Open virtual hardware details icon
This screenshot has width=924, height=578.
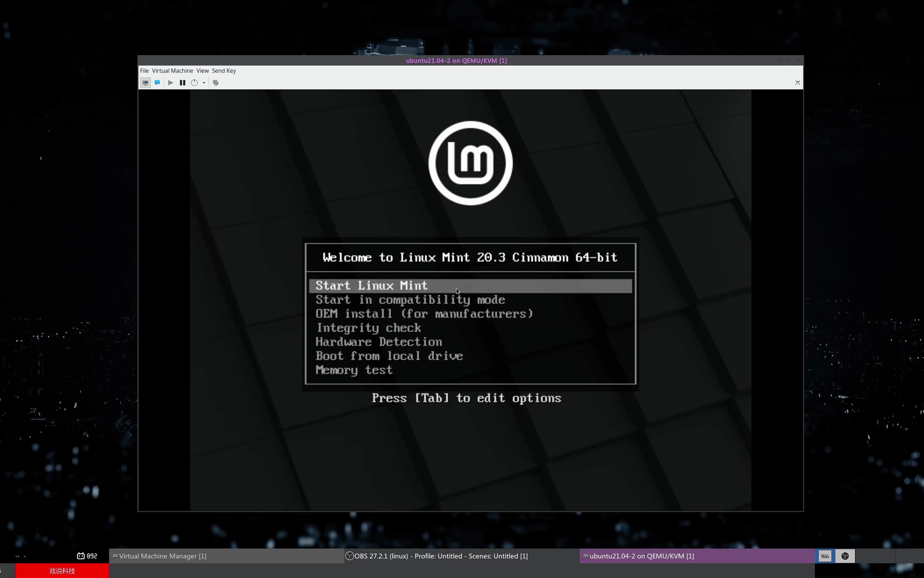pyautogui.click(x=157, y=83)
